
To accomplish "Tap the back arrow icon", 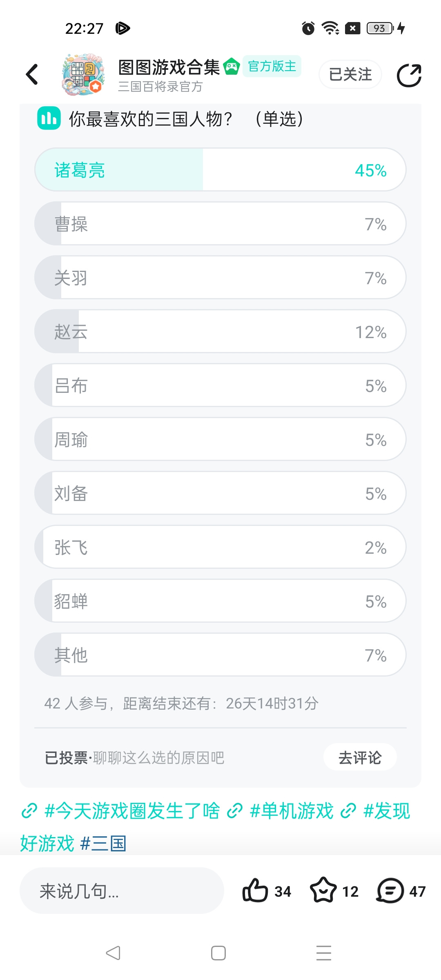I will [32, 75].
